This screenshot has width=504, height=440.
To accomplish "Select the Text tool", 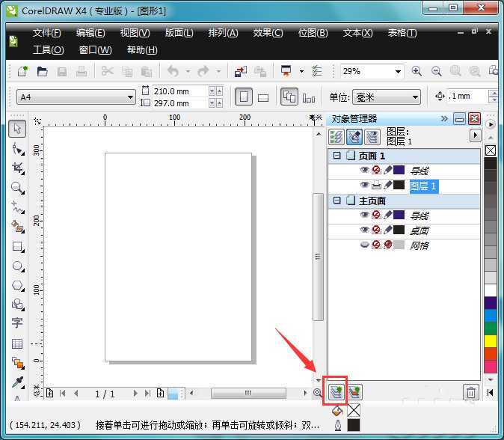I will tap(17, 323).
